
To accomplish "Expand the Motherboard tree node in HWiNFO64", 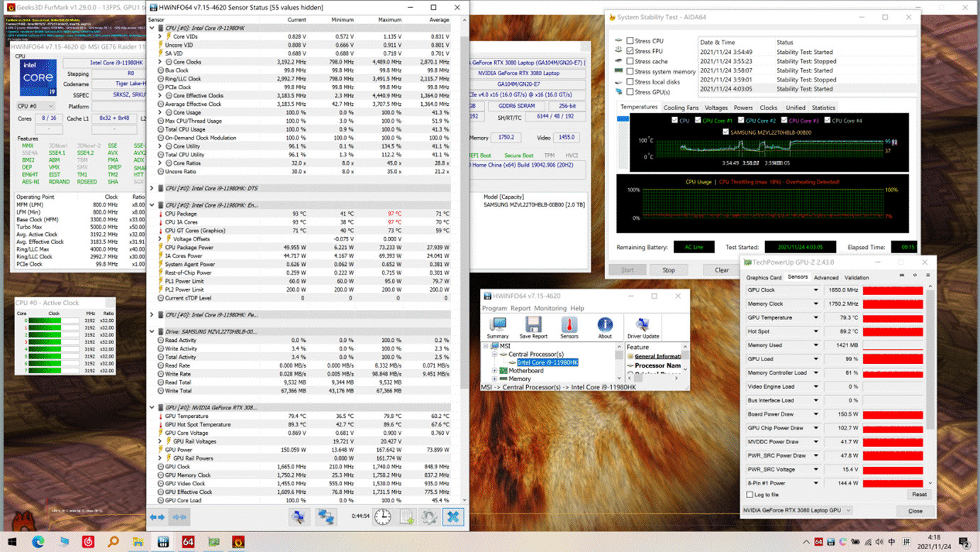I will [495, 370].
